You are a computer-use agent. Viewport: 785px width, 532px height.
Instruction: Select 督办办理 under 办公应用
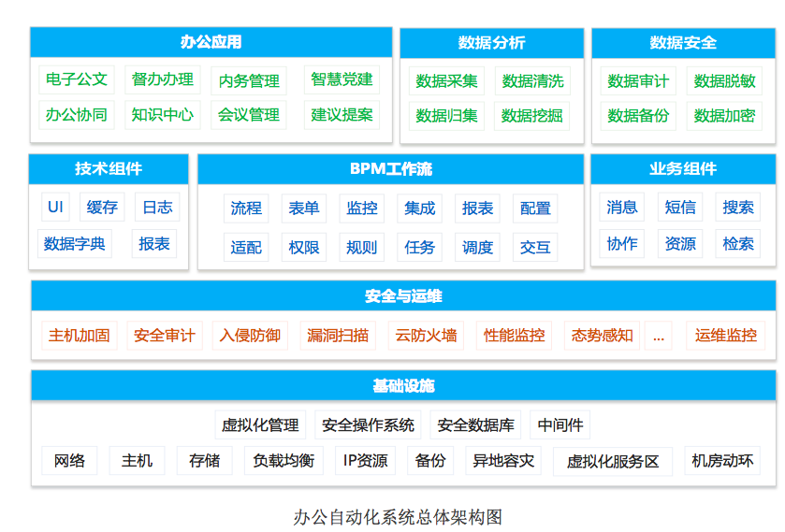tap(163, 80)
